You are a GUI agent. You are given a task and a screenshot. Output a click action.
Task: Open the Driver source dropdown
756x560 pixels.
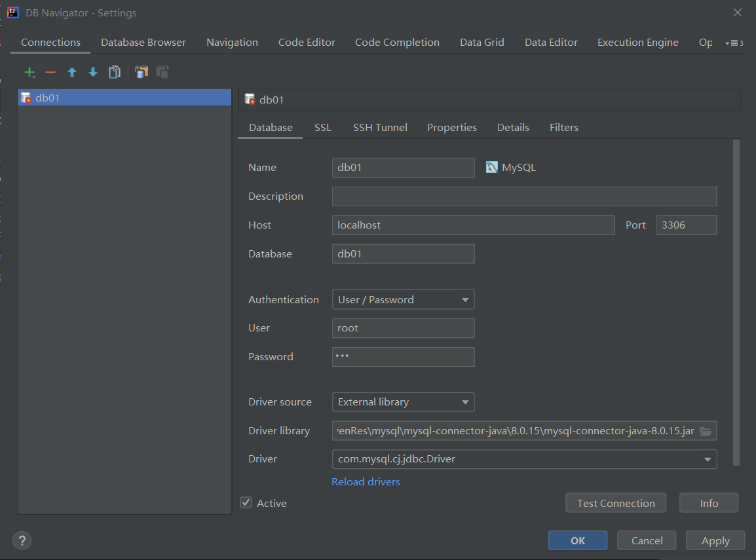[x=466, y=401]
